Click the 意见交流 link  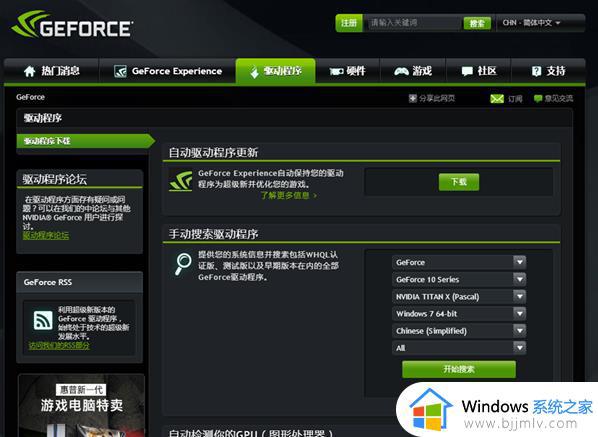coord(559,99)
